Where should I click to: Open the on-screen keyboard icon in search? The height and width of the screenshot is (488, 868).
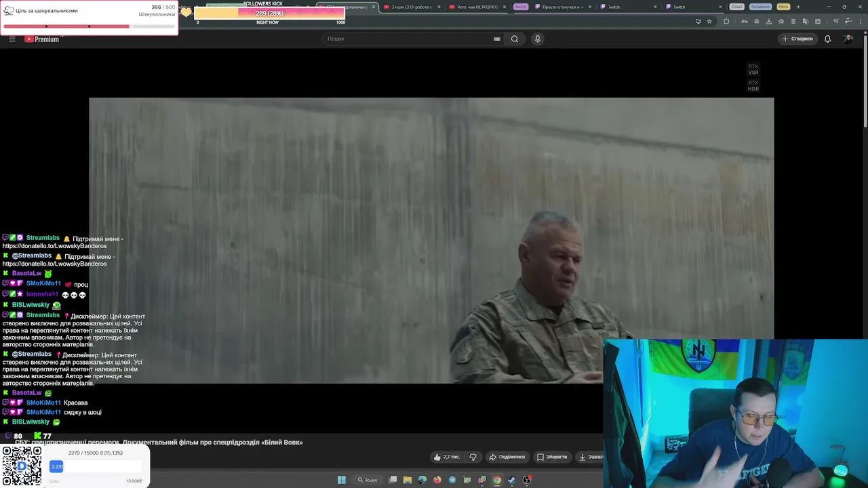[497, 39]
